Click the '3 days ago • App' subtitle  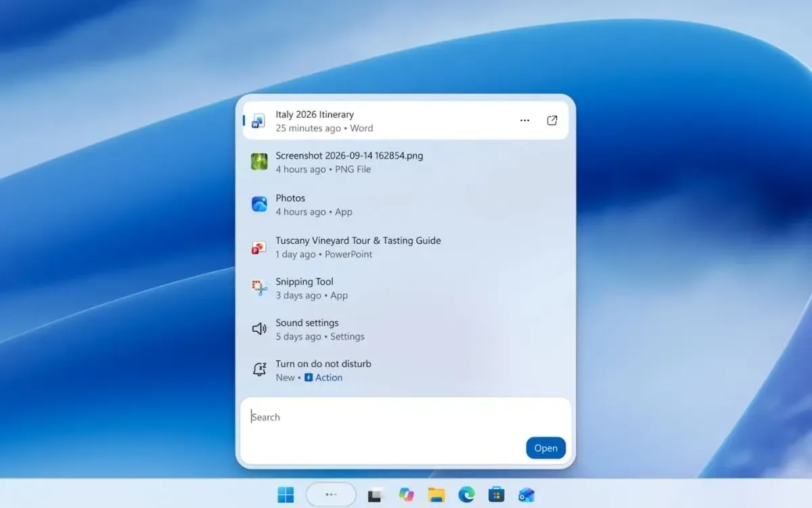tap(312, 295)
